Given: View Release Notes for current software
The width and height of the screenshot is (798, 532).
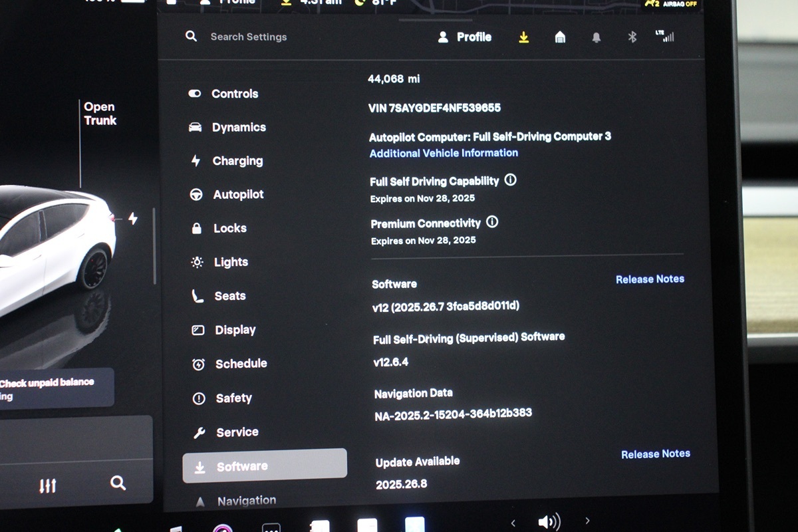Looking at the screenshot, I should pos(650,279).
